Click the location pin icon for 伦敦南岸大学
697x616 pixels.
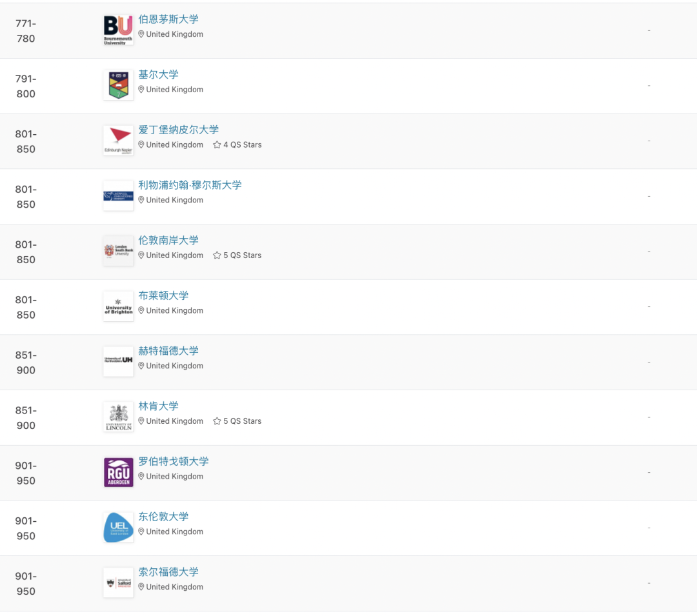(141, 255)
